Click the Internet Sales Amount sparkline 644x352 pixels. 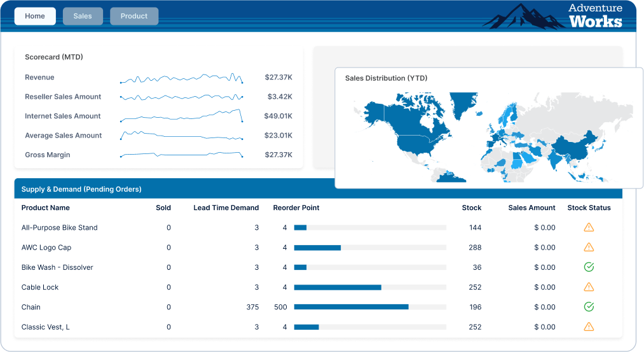(x=181, y=116)
